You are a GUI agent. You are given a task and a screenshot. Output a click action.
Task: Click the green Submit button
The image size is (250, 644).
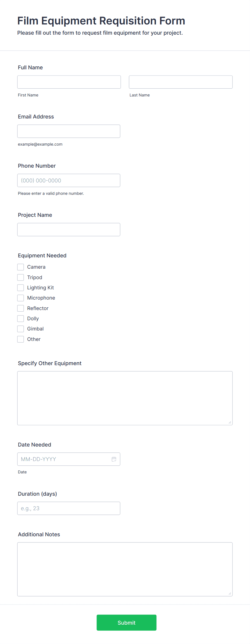point(127,623)
